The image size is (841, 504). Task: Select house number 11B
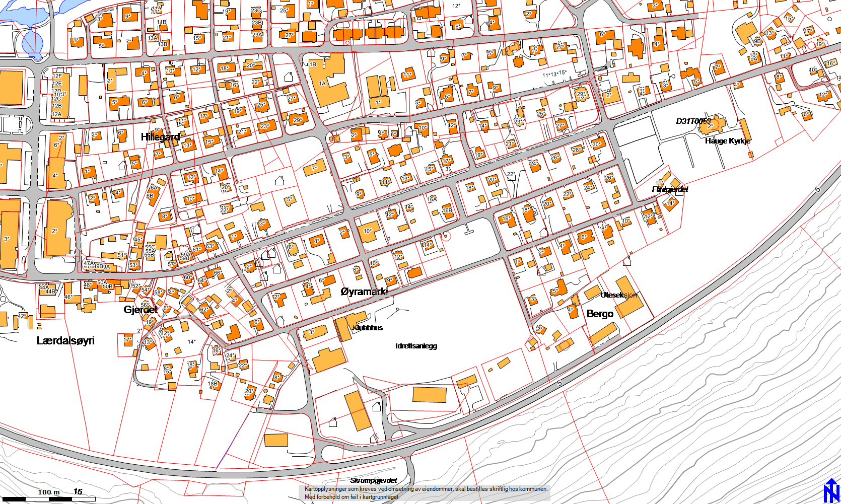162,23
